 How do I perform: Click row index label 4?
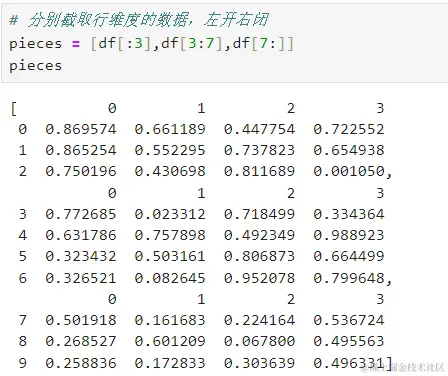click(x=22, y=235)
